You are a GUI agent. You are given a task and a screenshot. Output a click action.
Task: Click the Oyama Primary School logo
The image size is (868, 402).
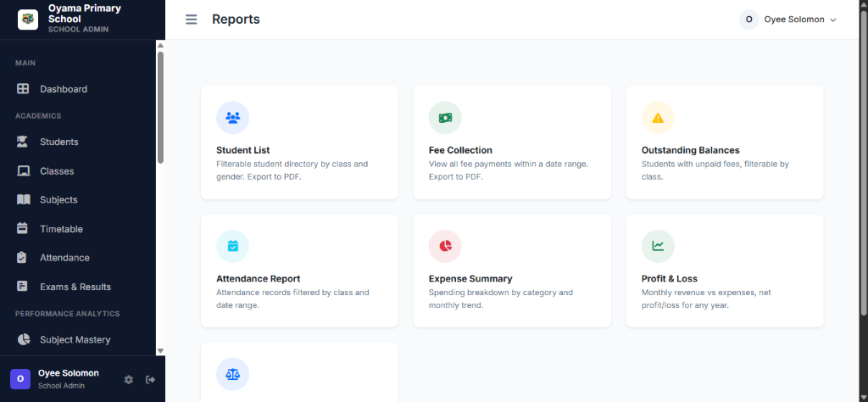pyautogui.click(x=28, y=20)
